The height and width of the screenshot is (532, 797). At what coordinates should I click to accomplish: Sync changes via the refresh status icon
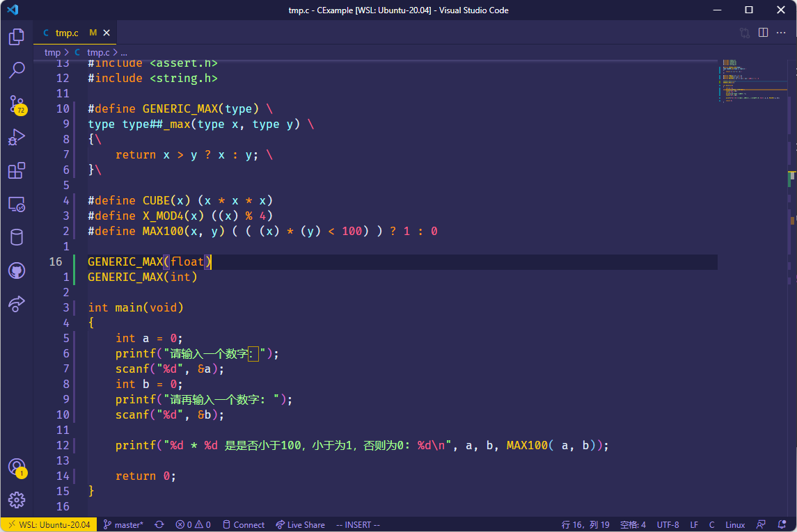point(159,524)
